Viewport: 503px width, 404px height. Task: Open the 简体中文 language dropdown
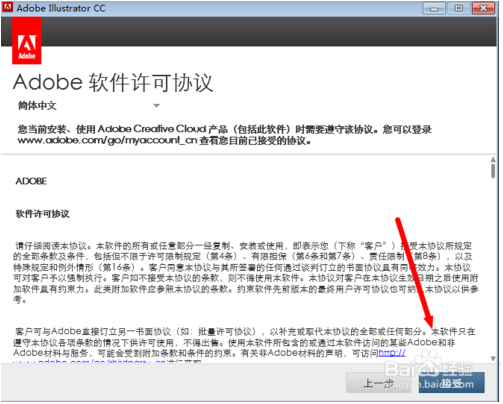(x=89, y=106)
